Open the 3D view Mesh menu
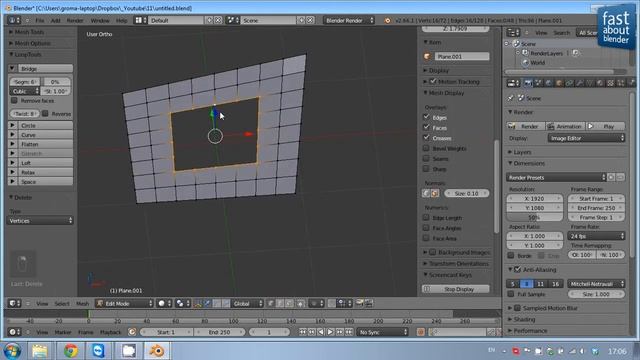Screen dimensions: 640x360 point(82,303)
